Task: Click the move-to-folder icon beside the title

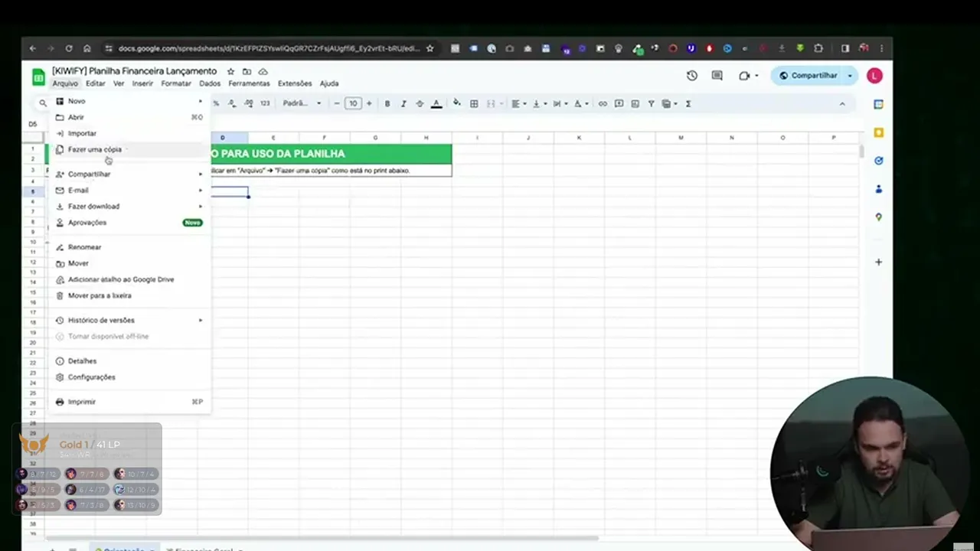Action: pos(247,71)
